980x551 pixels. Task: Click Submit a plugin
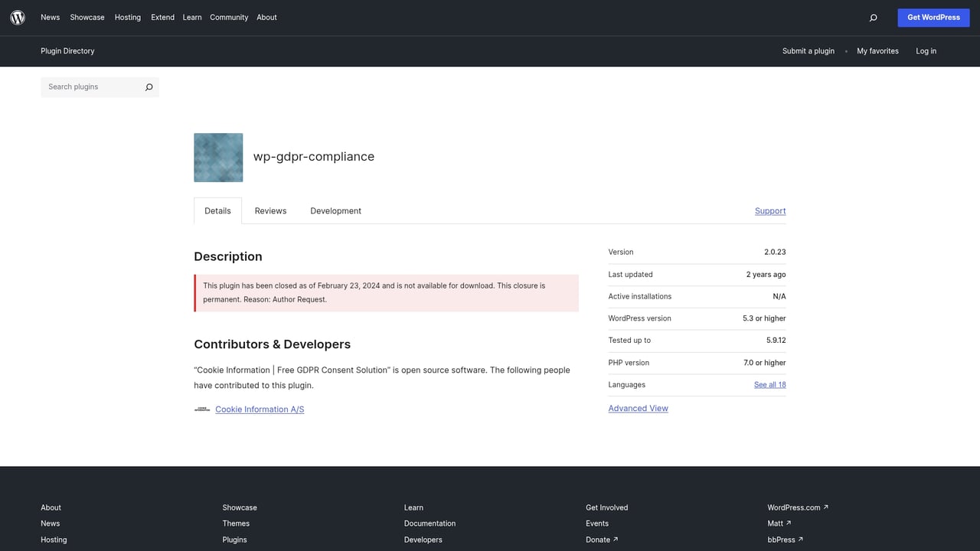click(808, 51)
